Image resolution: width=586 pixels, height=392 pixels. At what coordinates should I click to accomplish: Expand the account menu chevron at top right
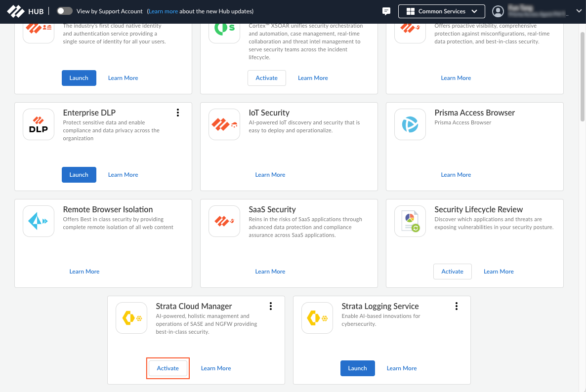coord(579,11)
